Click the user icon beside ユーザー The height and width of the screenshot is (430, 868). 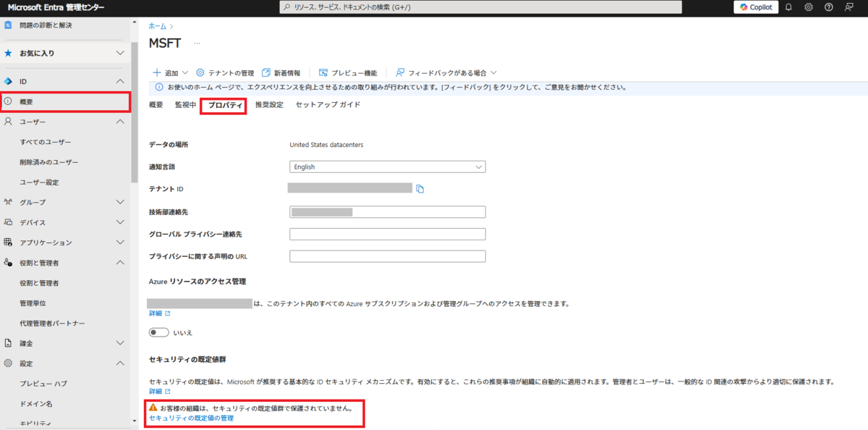pyautogui.click(x=8, y=122)
